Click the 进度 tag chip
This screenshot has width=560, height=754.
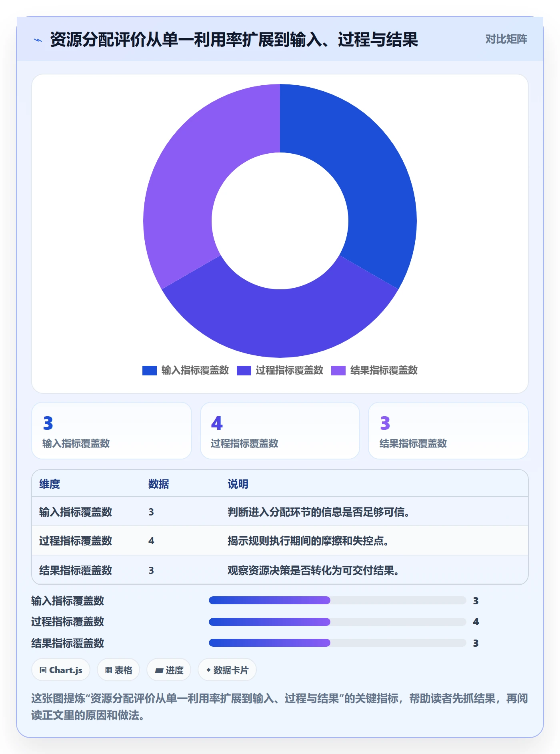(x=169, y=670)
